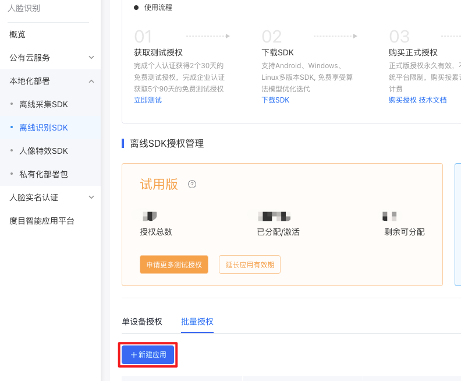Open 私有化部署包 sidebar item
Image resolution: width=462 pixels, height=382 pixels.
(x=44, y=174)
